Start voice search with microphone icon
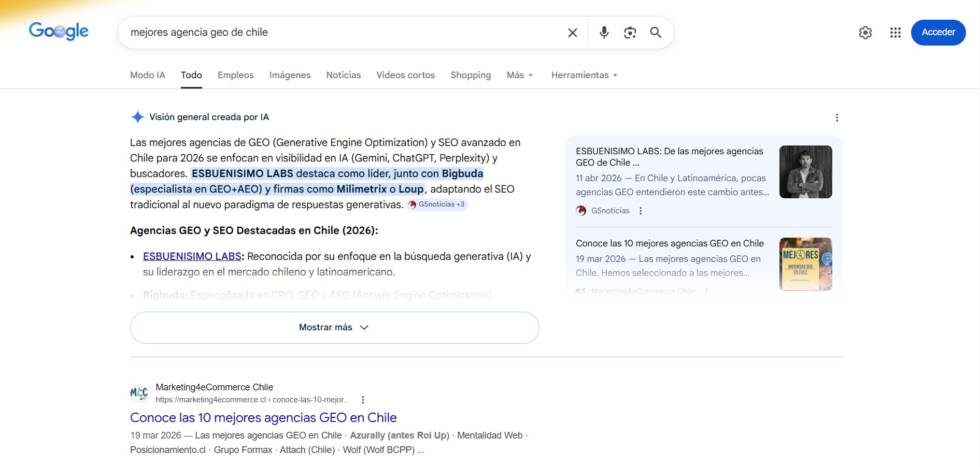Viewport: 980px width, 467px height. [x=604, y=33]
